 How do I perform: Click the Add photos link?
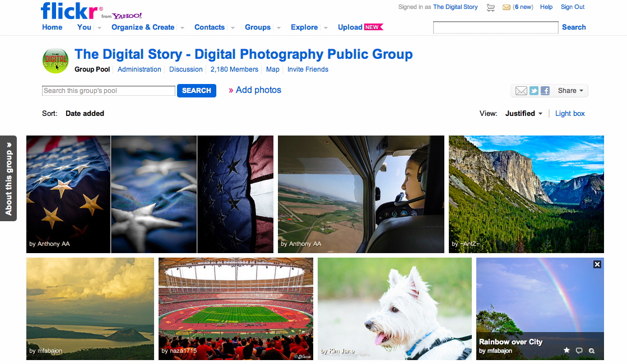coord(255,90)
